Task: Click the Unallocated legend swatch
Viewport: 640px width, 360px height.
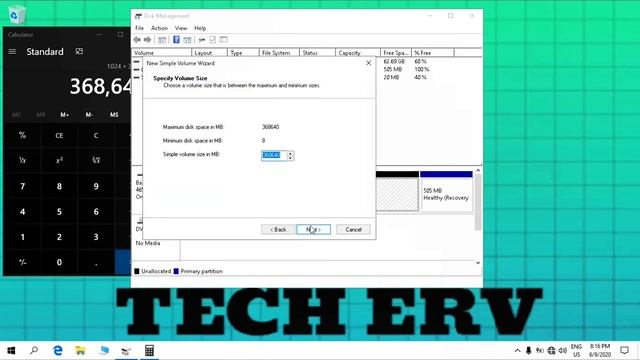Action: pos(137,271)
